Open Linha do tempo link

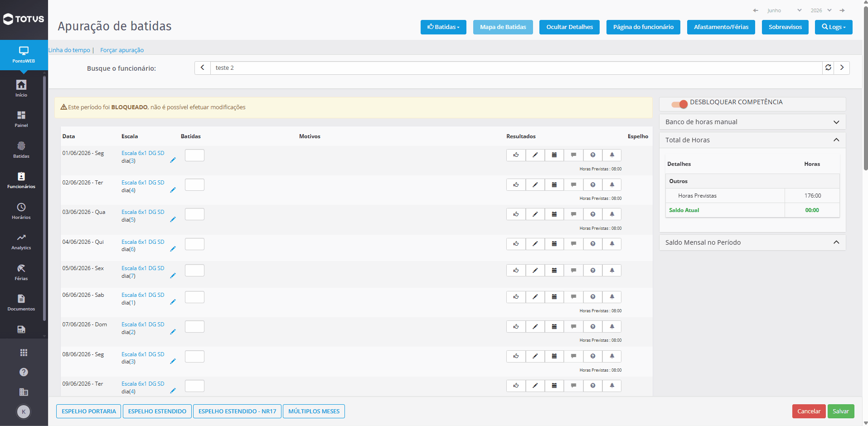click(69, 50)
